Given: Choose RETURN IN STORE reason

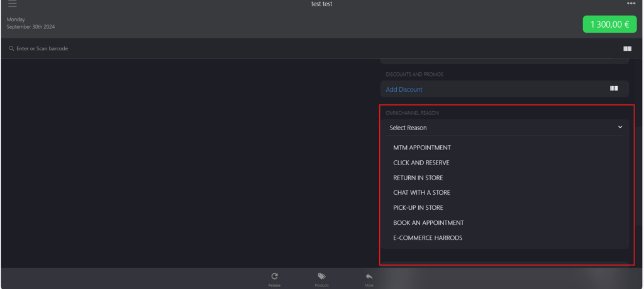Looking at the screenshot, I should pyautogui.click(x=418, y=178).
